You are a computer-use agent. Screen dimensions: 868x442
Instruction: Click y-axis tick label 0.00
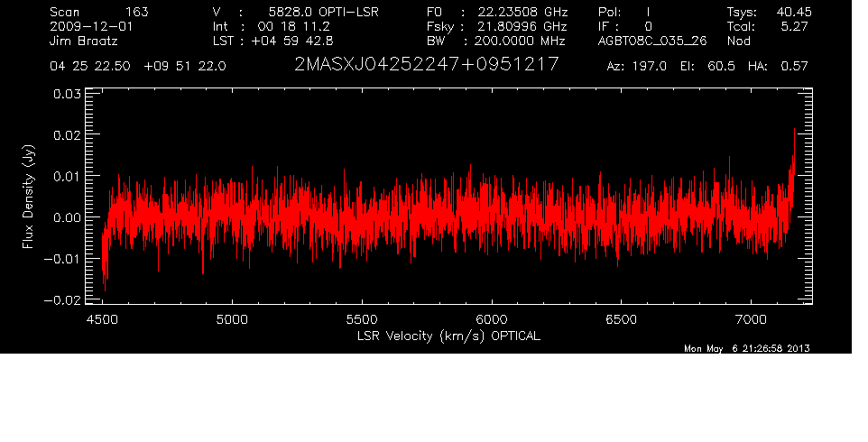67,217
